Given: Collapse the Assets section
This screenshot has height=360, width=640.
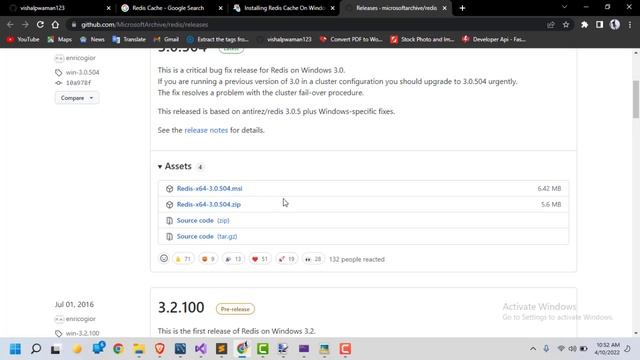Looking at the screenshot, I should coord(175,166).
